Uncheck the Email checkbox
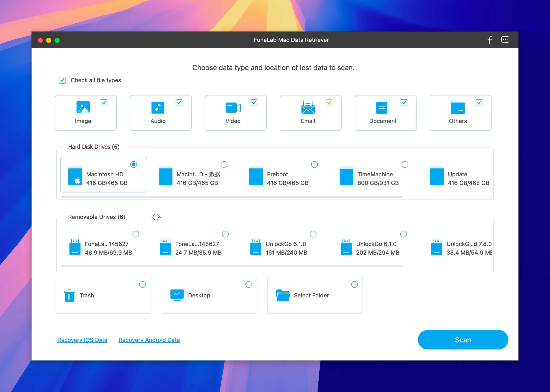 [x=329, y=103]
